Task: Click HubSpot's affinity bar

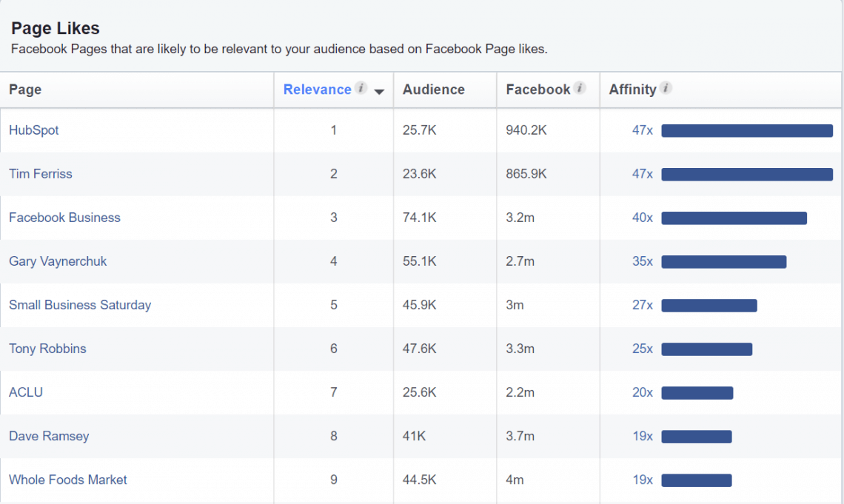Action: 746,130
